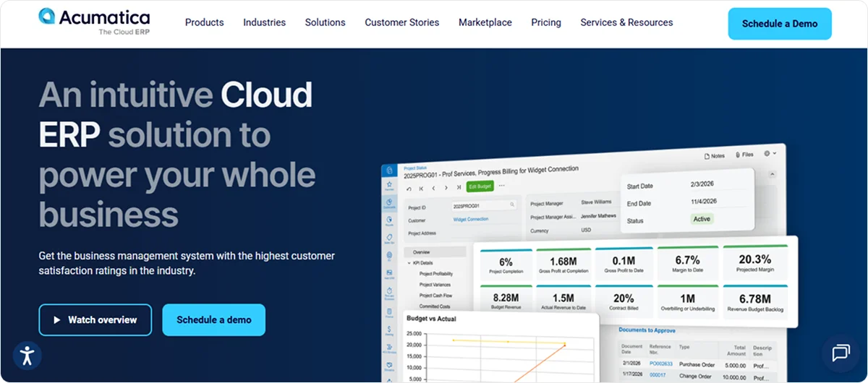Open the Solutions menu

325,22
